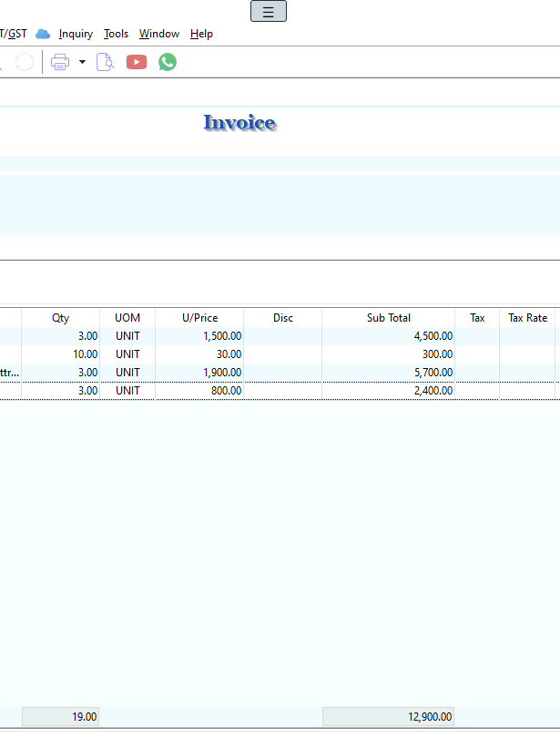Screen dimensions: 560x748
Task: Click the Tax Rate column header
Action: [527, 318]
